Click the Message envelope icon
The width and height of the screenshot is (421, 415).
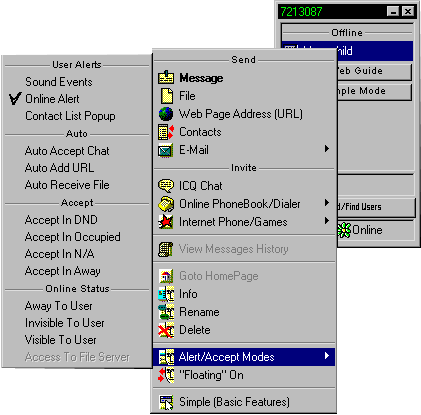coord(166,77)
